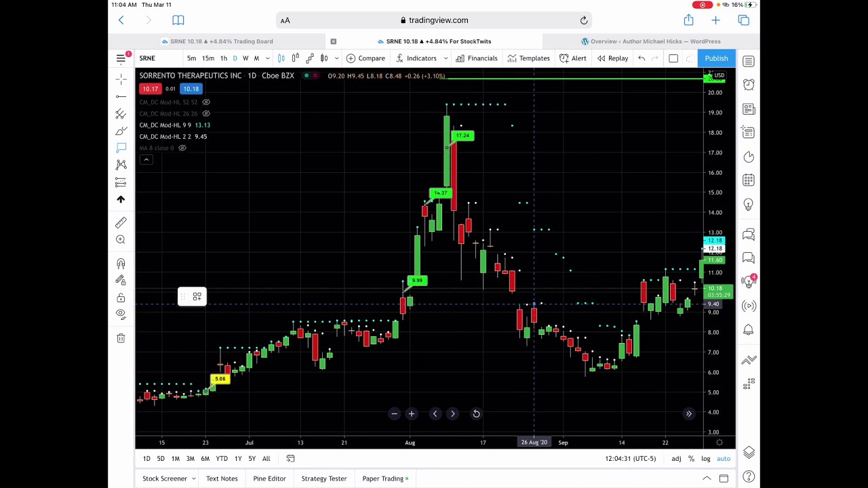Viewport: 868px width, 488px height.
Task: Select the text callout tool
Action: point(121,148)
